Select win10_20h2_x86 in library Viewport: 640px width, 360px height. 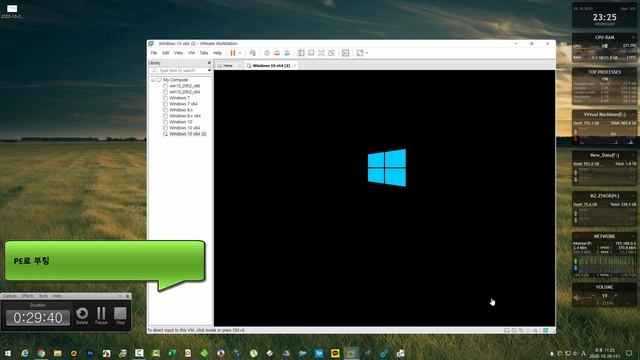184,86
